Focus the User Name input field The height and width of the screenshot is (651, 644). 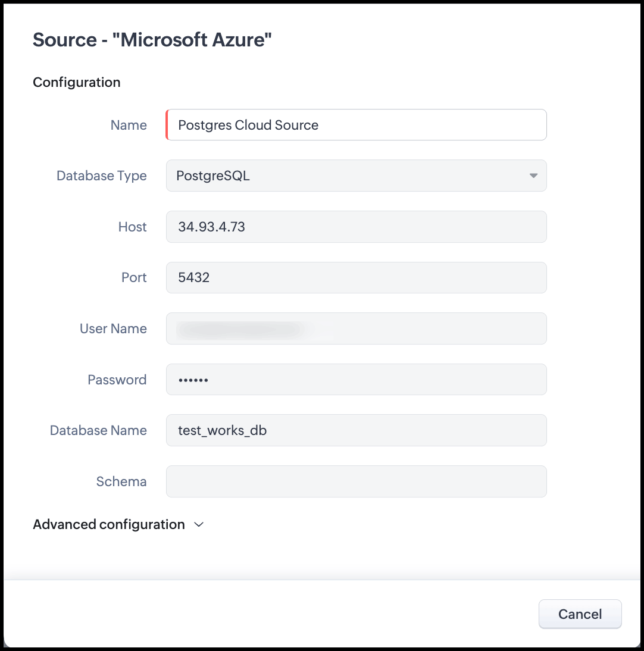pos(357,328)
